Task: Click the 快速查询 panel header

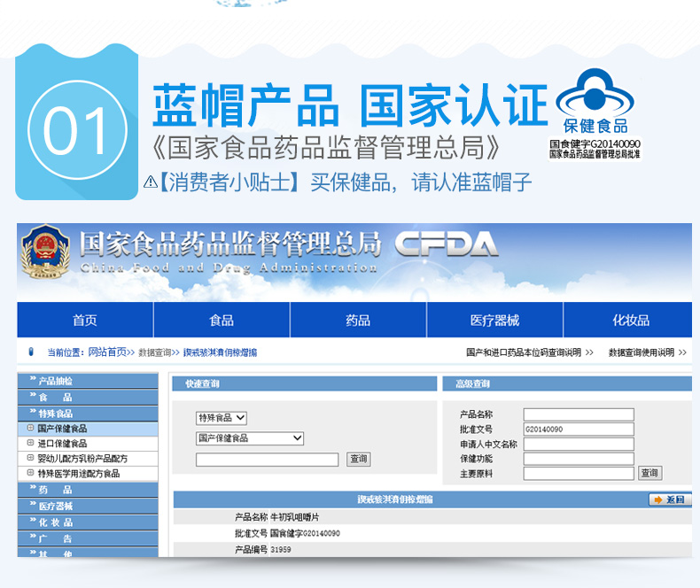Action: tap(305, 383)
